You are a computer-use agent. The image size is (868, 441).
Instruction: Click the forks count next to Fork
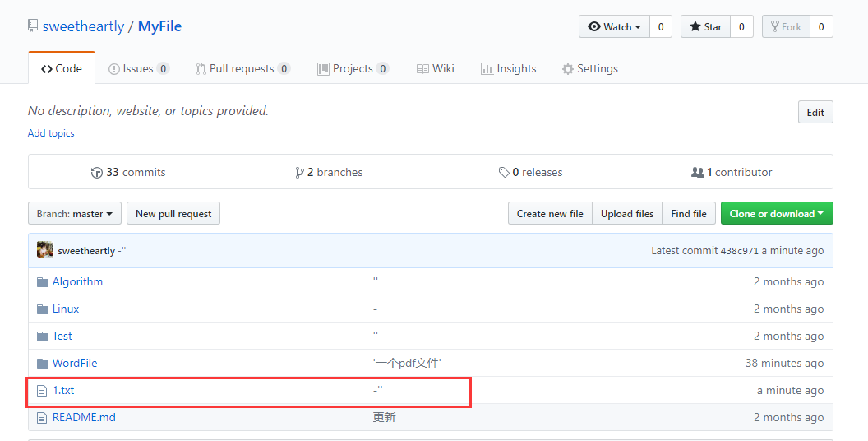[x=821, y=26]
